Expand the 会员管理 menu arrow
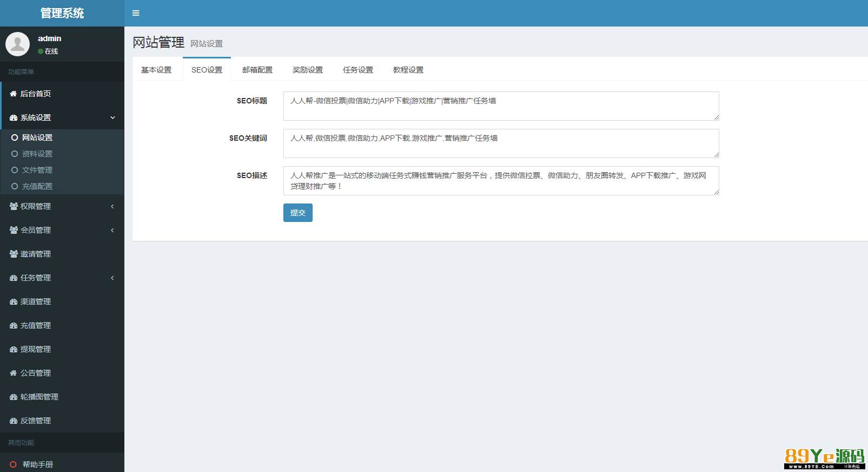Image resolution: width=868 pixels, height=472 pixels. 112,230
